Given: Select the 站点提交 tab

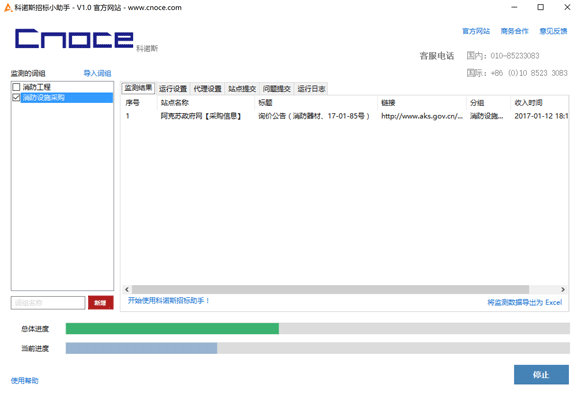Looking at the screenshot, I should (x=242, y=89).
